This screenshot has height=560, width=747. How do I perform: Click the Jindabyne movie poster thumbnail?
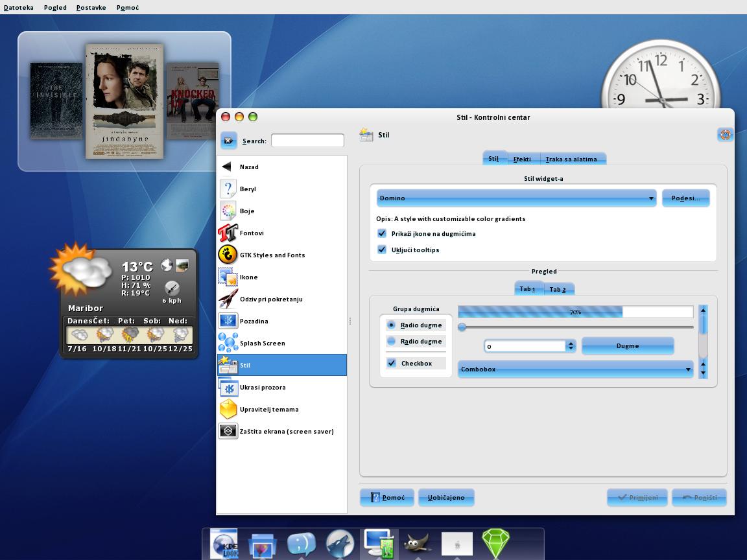tap(124, 101)
